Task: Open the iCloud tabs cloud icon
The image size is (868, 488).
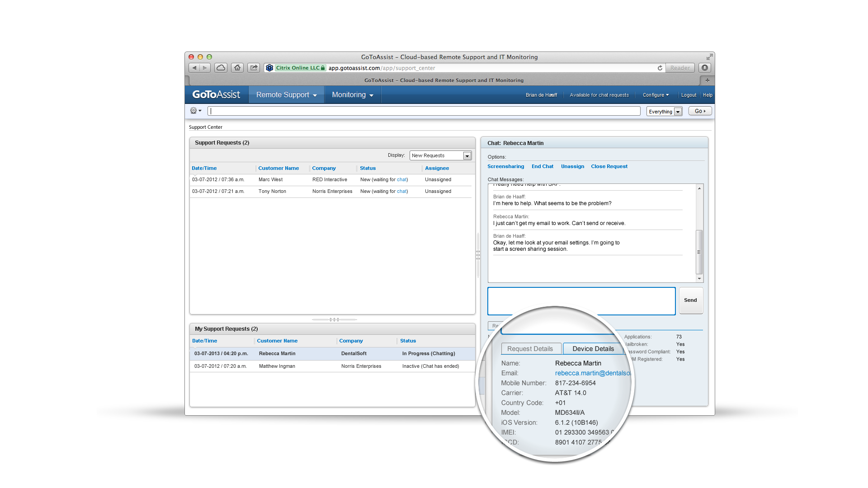Action: pos(221,68)
